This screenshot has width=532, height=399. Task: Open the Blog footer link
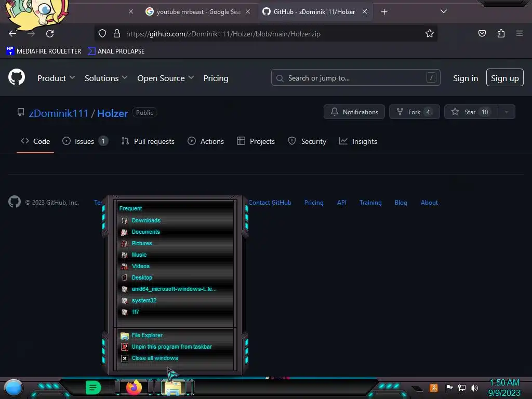[401, 203]
